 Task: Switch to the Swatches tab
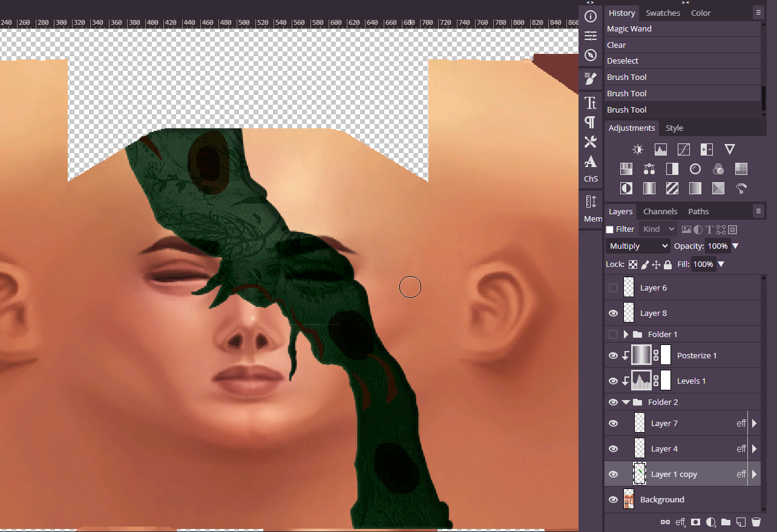point(663,13)
